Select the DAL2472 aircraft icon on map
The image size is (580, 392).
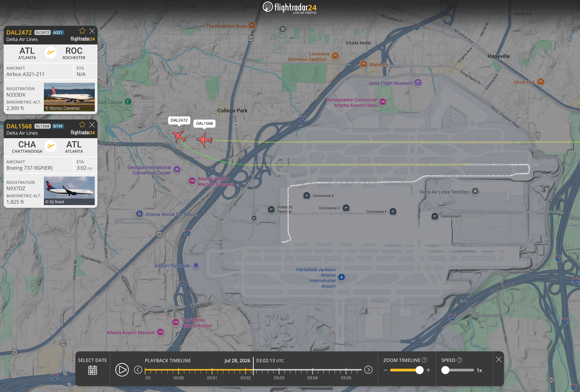(179, 136)
